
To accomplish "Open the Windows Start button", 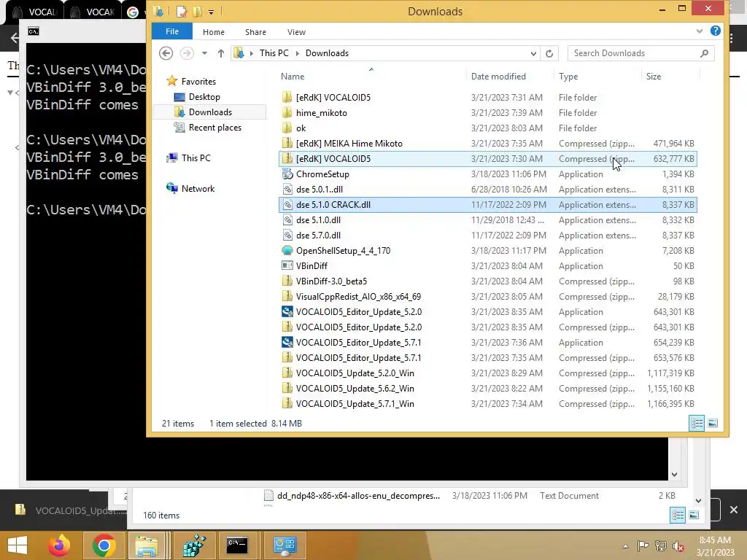I will (x=18, y=545).
